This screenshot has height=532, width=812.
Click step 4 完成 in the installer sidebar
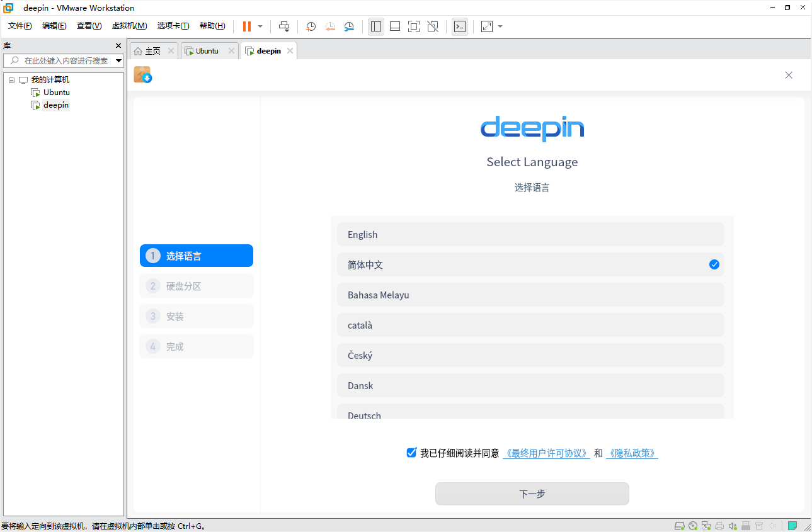click(197, 346)
